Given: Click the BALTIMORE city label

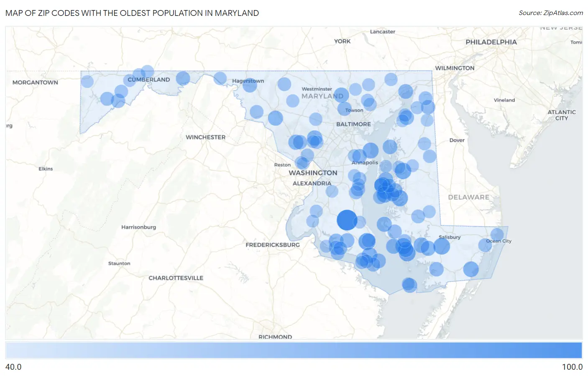Looking at the screenshot, I should (353, 124).
